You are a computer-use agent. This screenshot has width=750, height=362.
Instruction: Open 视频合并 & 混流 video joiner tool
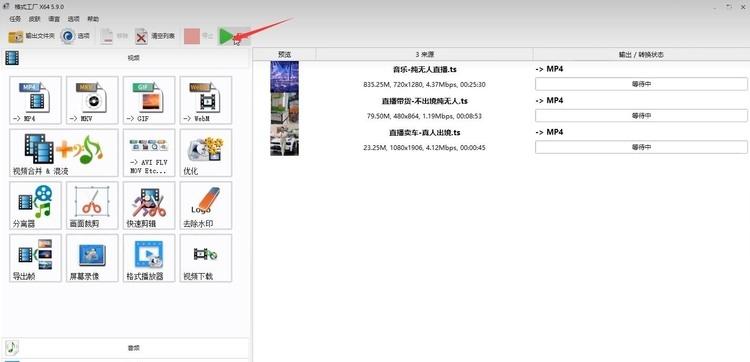coord(64,153)
